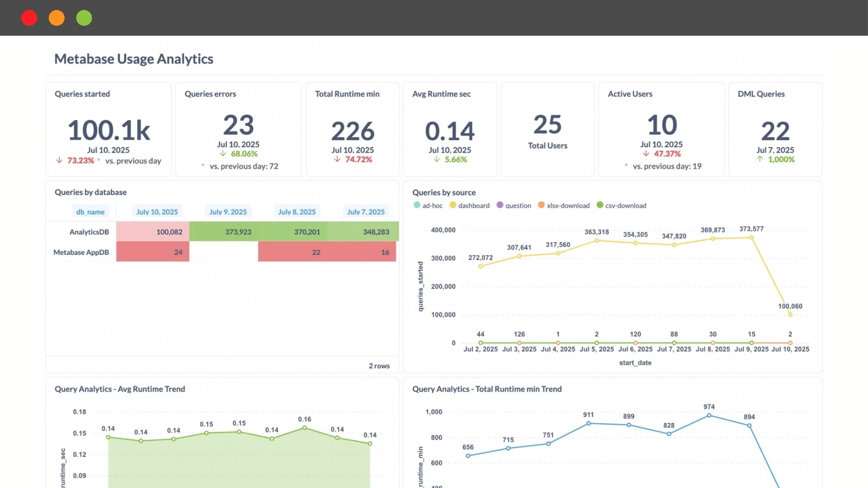Click the 100.1k Queries started value
The height and width of the screenshot is (488, 868).
pyautogui.click(x=108, y=131)
